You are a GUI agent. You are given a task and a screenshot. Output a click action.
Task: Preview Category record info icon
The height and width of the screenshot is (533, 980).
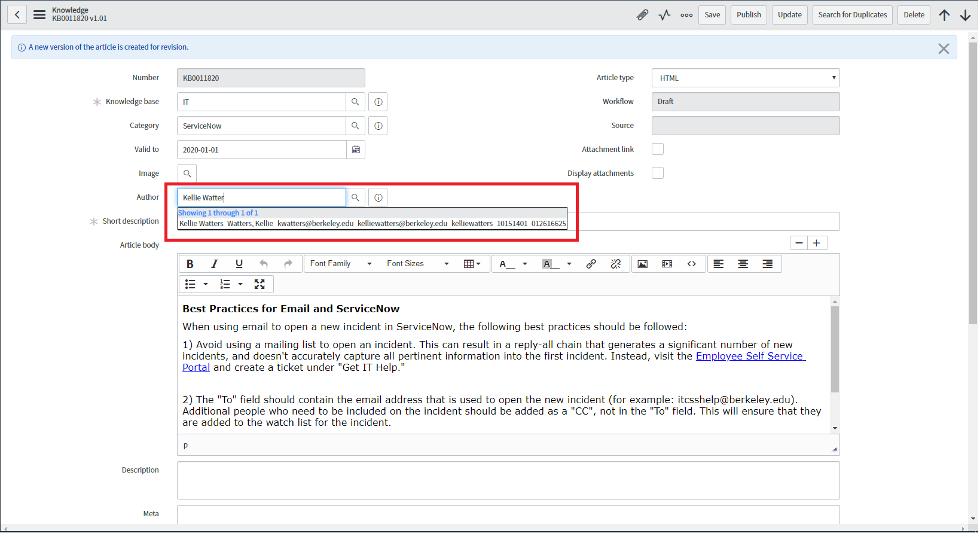(378, 126)
